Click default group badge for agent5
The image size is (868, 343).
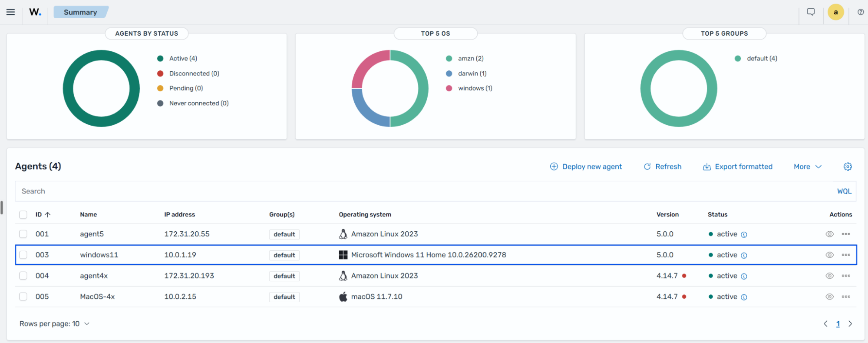tap(284, 234)
